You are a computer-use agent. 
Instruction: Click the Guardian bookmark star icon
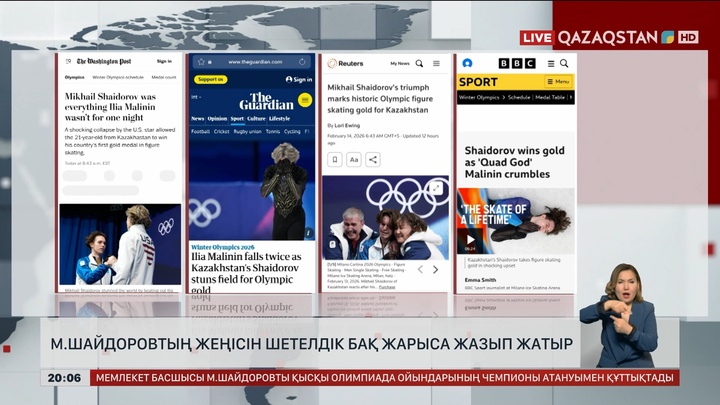pos(201,62)
